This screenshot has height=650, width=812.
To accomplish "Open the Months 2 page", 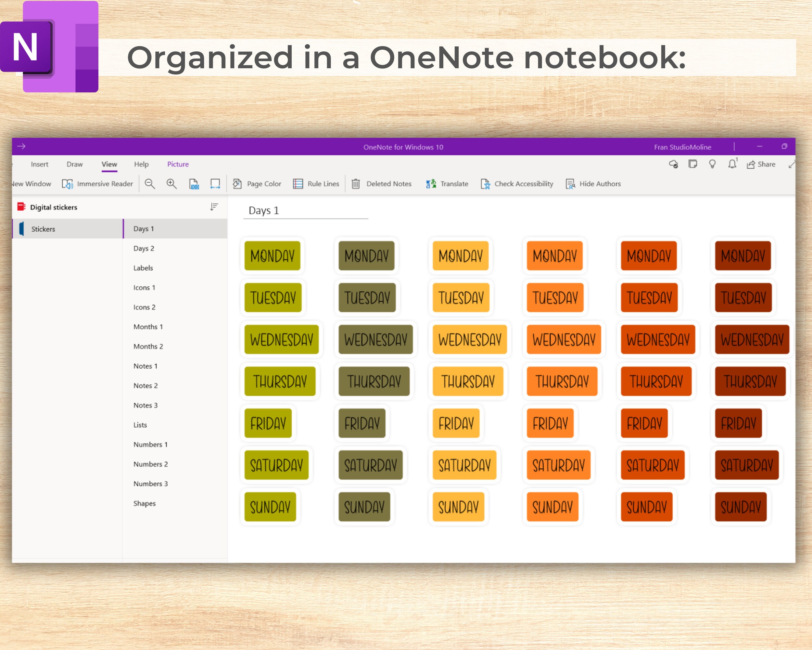I will click(175, 346).
